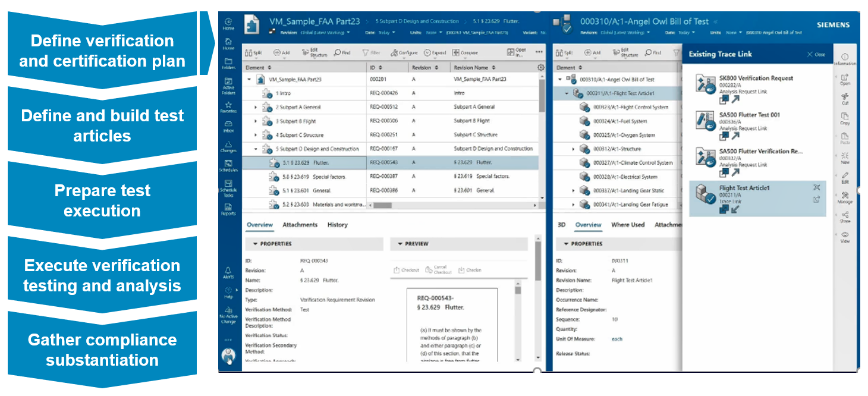Open Schedules in the left navigation
This screenshot has height=396, width=868.
click(229, 165)
